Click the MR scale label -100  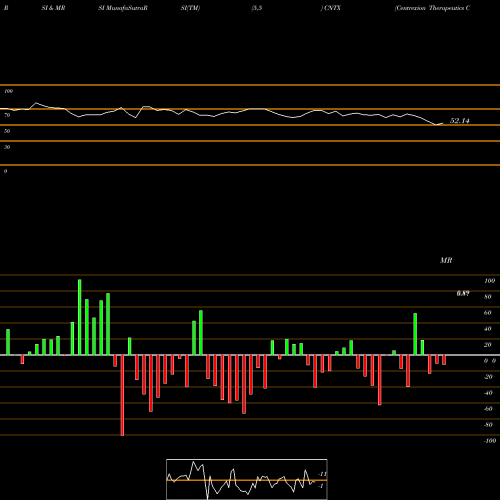(490, 441)
